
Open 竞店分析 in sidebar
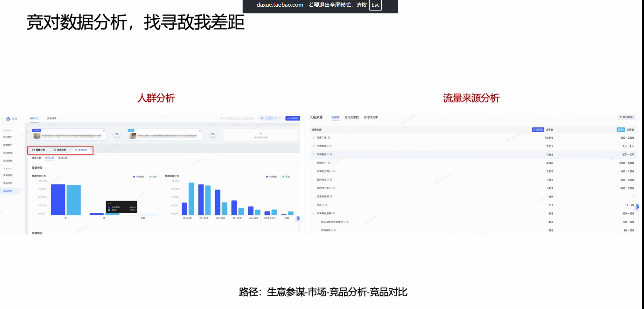point(8,183)
